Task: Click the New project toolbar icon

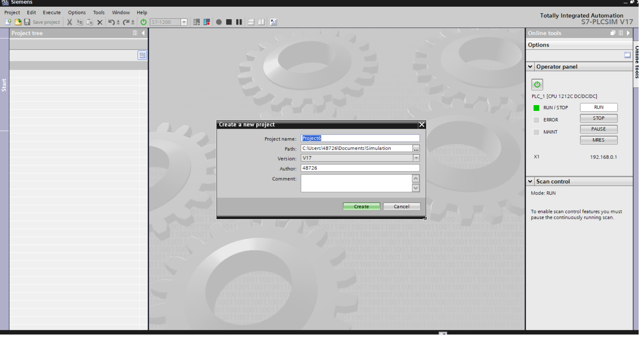Action: pyautogui.click(x=8, y=22)
